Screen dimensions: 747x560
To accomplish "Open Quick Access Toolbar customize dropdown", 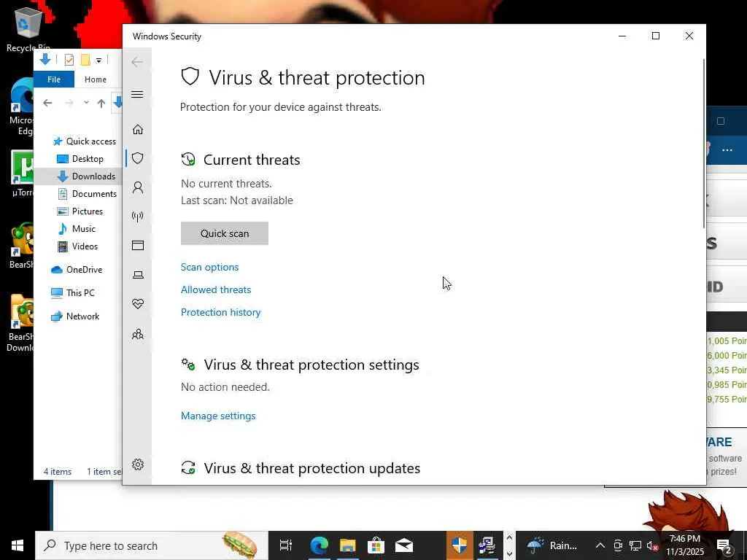I will click(x=98, y=60).
